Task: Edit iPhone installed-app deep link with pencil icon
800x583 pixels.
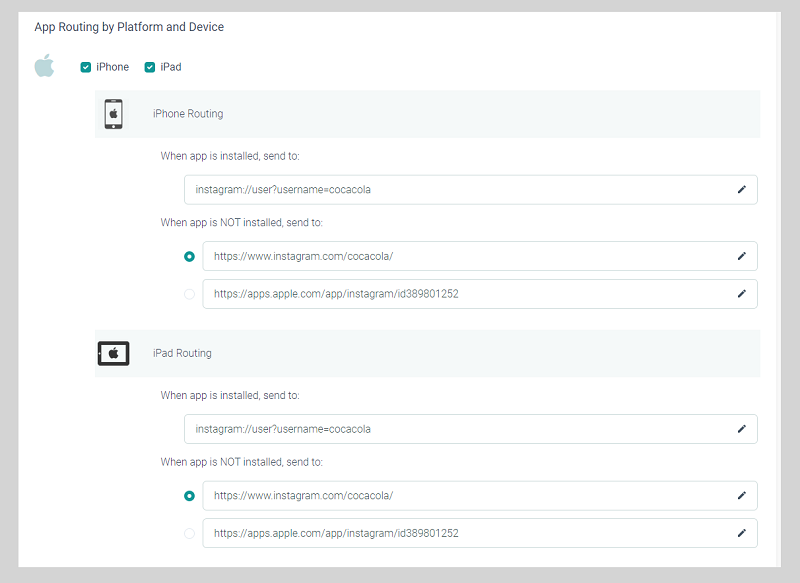Action: tap(742, 190)
